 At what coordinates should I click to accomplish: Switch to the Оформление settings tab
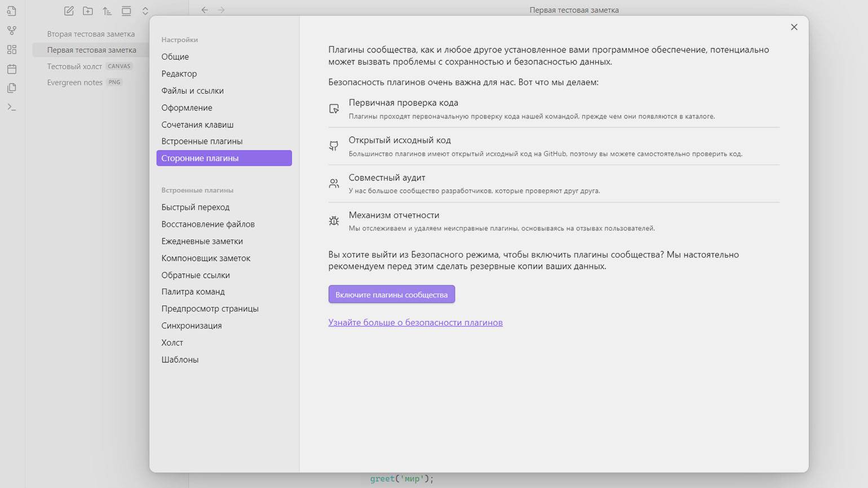(224, 108)
